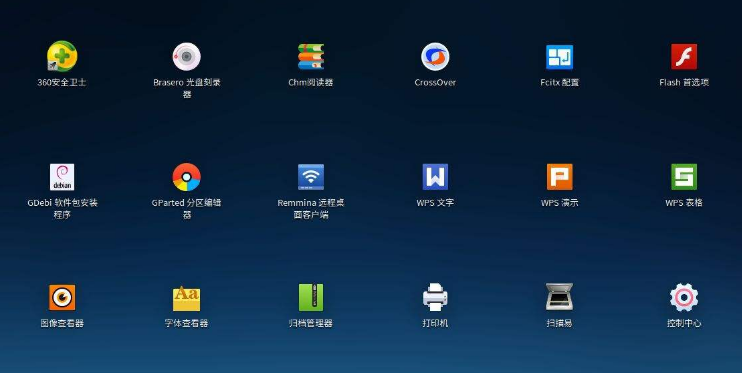Image resolution: width=742 pixels, height=373 pixels.
Task: Open 归档管理器 archive manager
Action: (x=311, y=297)
